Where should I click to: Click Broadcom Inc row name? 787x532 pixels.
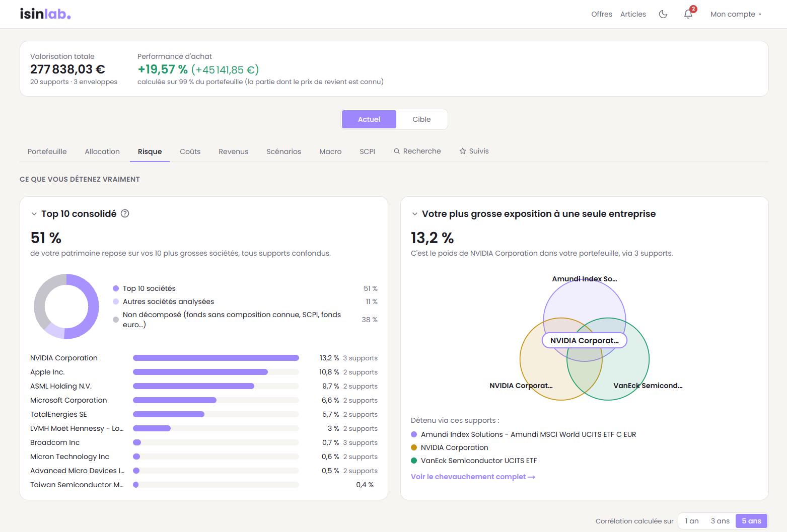point(55,442)
